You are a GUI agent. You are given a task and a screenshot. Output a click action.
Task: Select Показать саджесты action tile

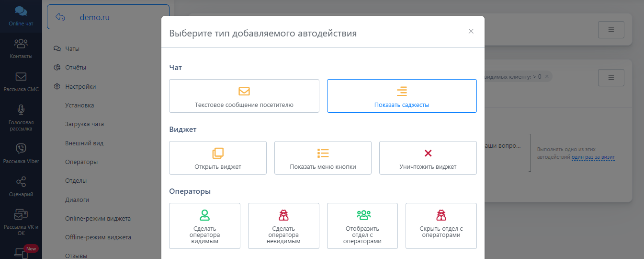[x=401, y=96]
